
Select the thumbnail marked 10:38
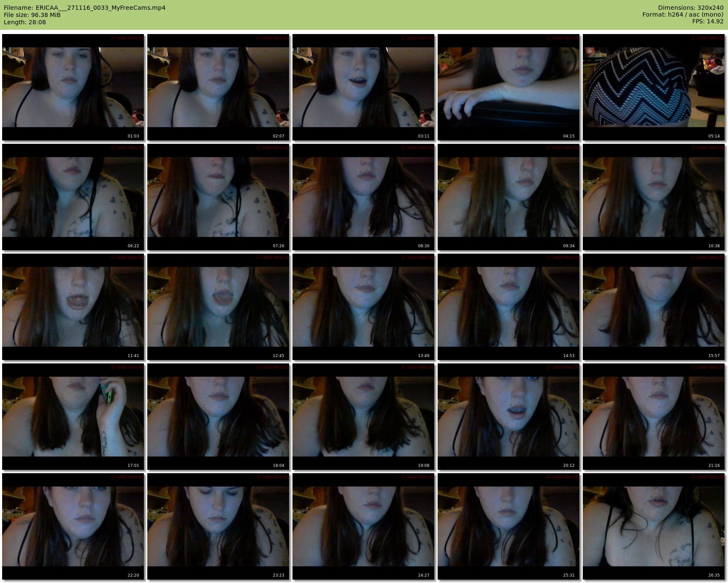point(653,197)
